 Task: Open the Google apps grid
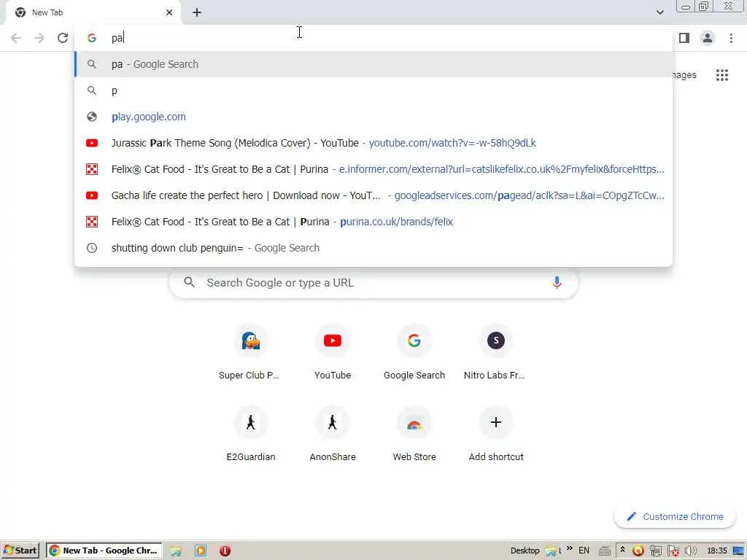coord(722,75)
